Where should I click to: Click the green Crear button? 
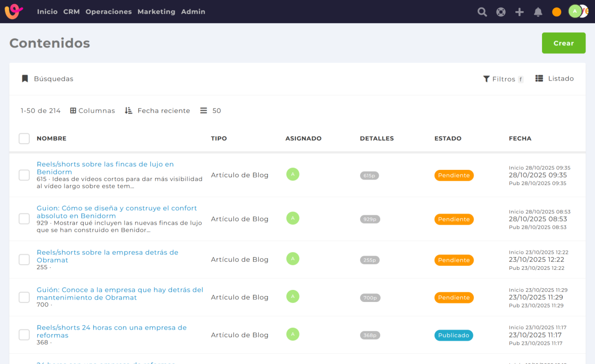click(563, 43)
